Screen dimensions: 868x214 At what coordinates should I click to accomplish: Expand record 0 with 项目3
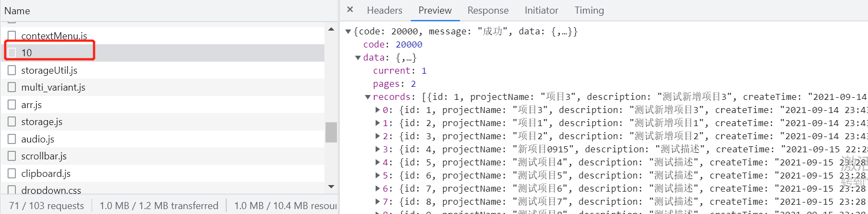click(378, 110)
